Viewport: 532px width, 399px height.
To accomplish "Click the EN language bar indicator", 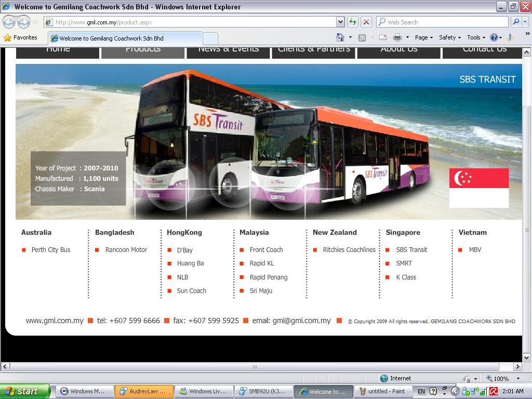I will [x=421, y=392].
